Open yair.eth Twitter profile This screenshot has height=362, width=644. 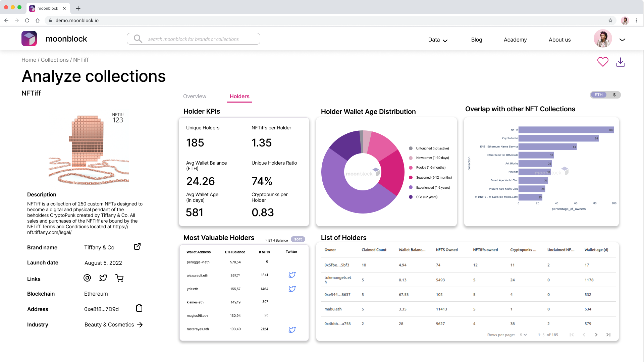click(292, 289)
